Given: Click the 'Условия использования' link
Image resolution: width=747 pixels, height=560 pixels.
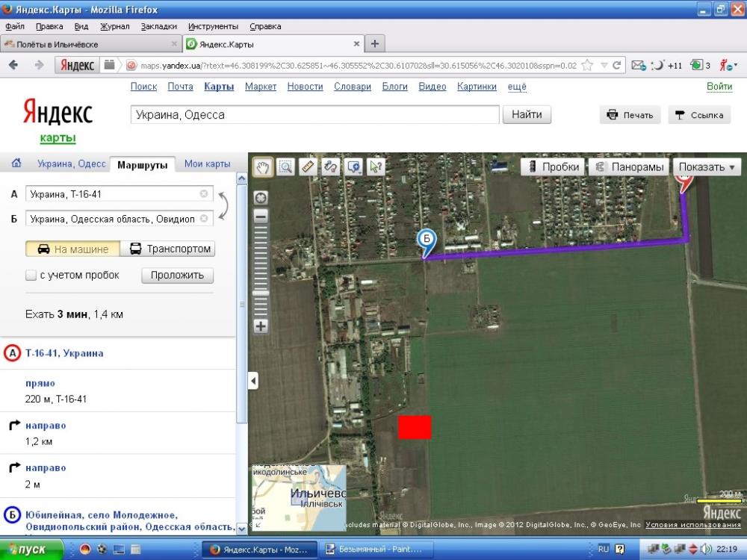Looking at the screenshot, I should (x=692, y=525).
